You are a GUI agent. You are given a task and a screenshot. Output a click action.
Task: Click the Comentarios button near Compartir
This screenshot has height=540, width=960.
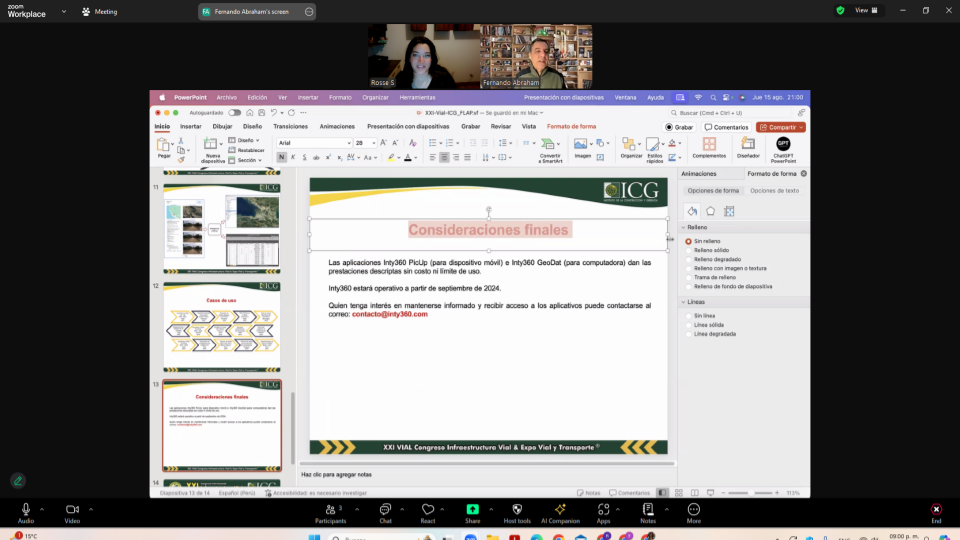coord(727,127)
